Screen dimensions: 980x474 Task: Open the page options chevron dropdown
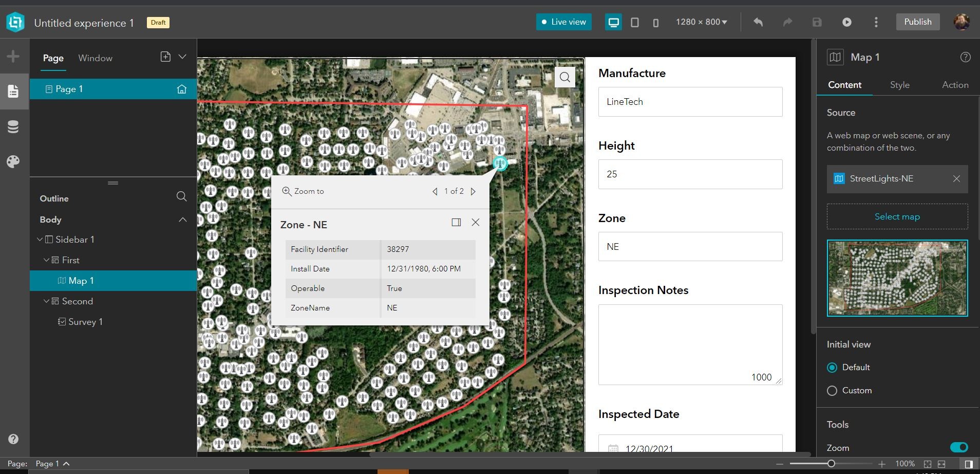[182, 57]
